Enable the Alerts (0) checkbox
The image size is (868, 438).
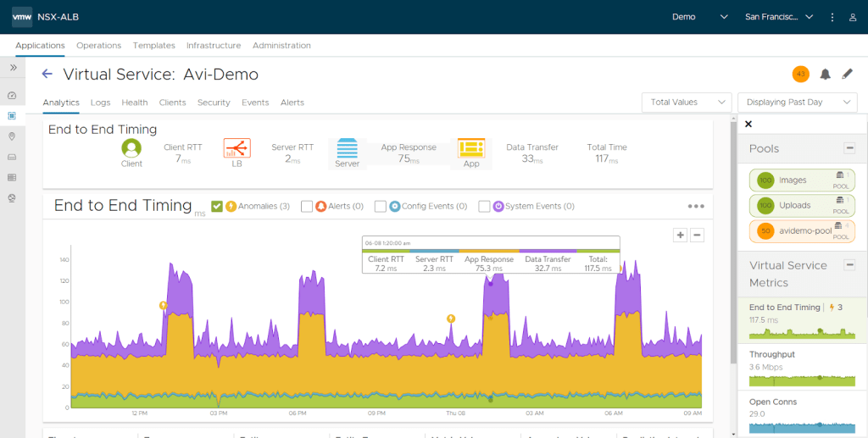[307, 206]
